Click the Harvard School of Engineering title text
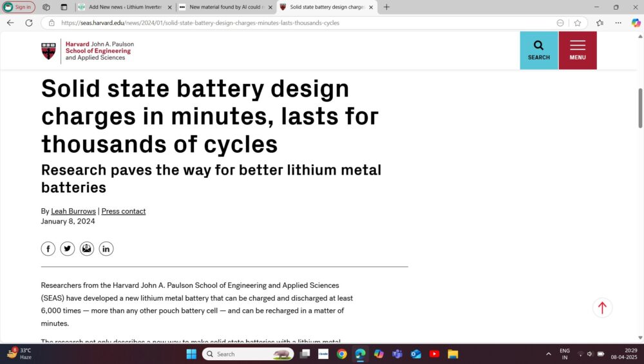Image resolution: width=644 pixels, height=364 pixels. coord(99,51)
